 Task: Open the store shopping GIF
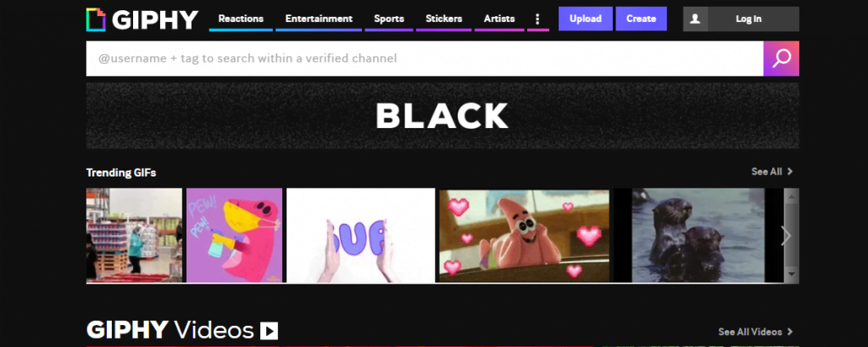134,236
